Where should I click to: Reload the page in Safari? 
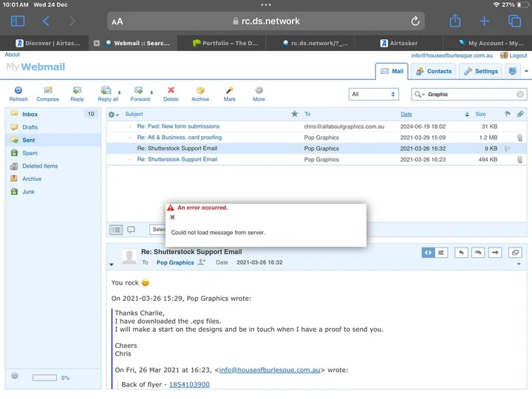(x=415, y=21)
